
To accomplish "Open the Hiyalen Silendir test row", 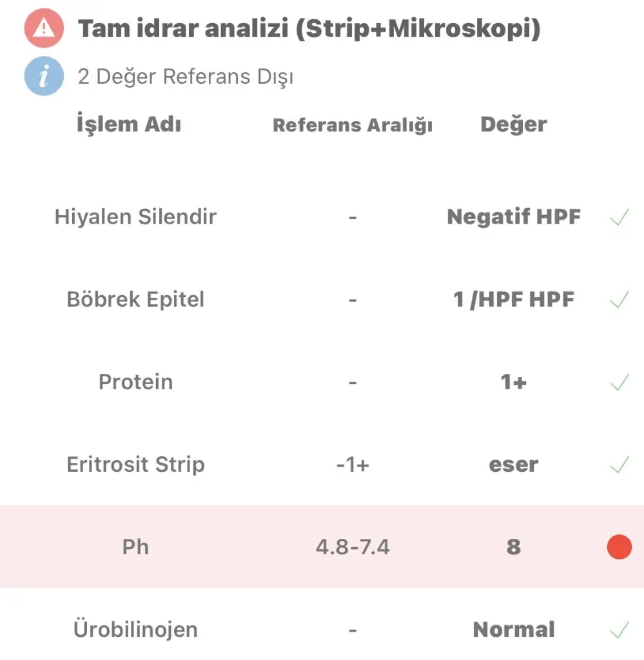I will pyautogui.click(x=322, y=217).
